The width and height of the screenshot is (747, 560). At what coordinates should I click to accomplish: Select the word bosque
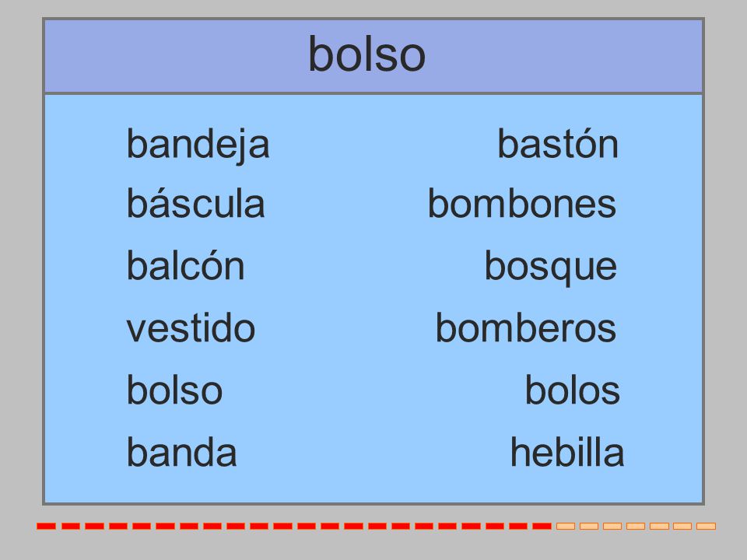pos(551,268)
